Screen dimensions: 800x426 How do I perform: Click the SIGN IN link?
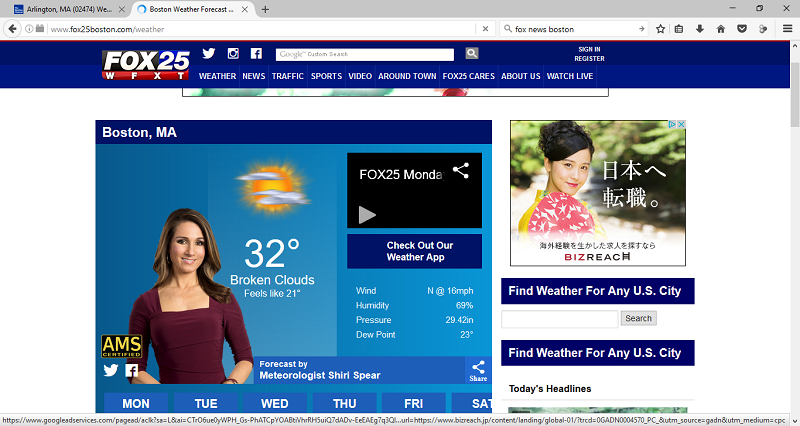point(589,49)
